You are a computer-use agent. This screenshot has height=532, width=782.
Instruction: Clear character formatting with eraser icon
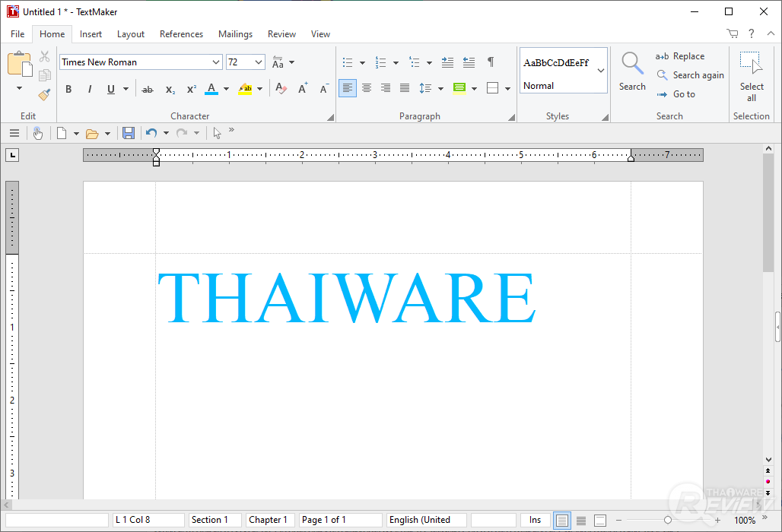(x=281, y=89)
